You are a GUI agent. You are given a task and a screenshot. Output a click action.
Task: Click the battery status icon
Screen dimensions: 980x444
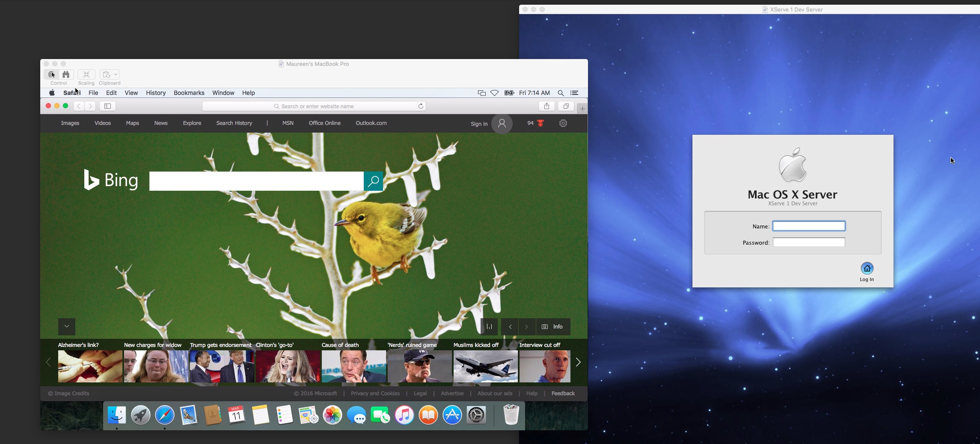(x=509, y=93)
